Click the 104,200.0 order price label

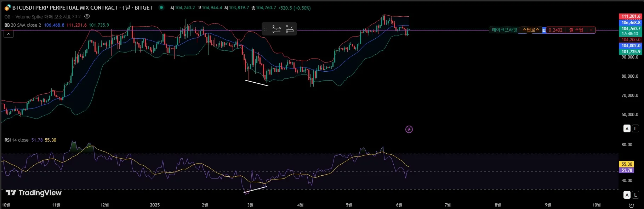(x=631, y=40)
